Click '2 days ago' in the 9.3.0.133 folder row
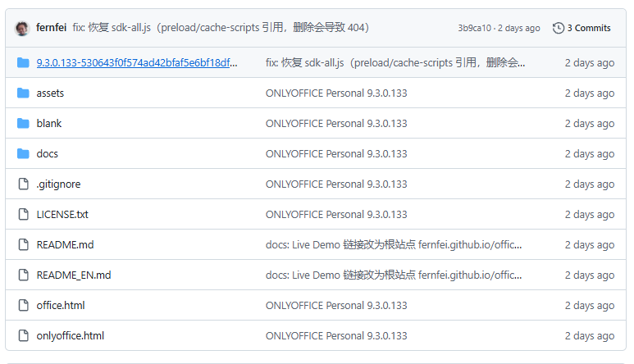This screenshot has height=364, width=634. click(590, 62)
